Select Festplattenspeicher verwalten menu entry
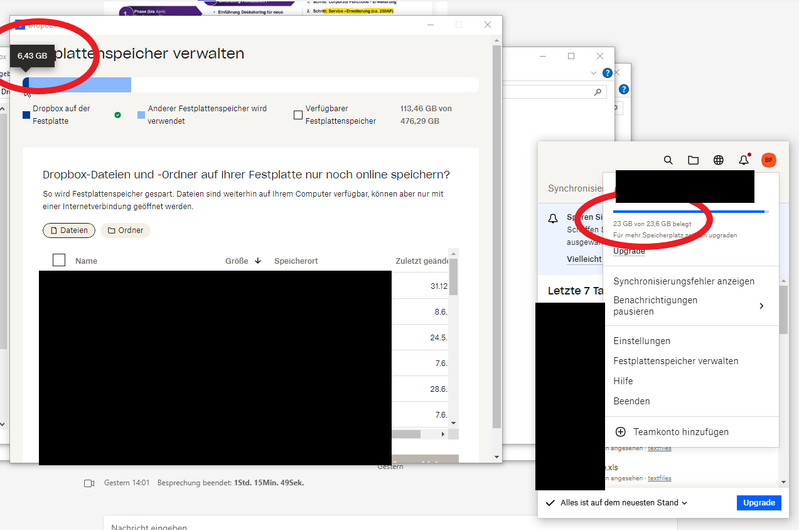Viewport: 799px width, 530px height. 675,361
